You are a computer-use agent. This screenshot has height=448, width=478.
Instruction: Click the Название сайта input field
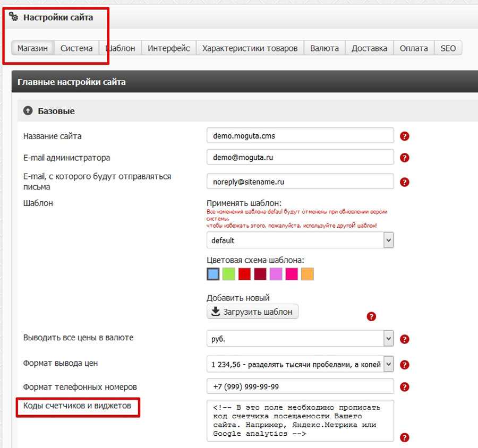coord(300,135)
